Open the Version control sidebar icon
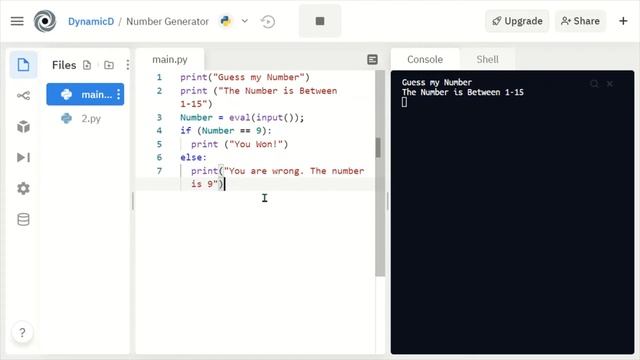The height and width of the screenshot is (360, 640). click(x=23, y=96)
